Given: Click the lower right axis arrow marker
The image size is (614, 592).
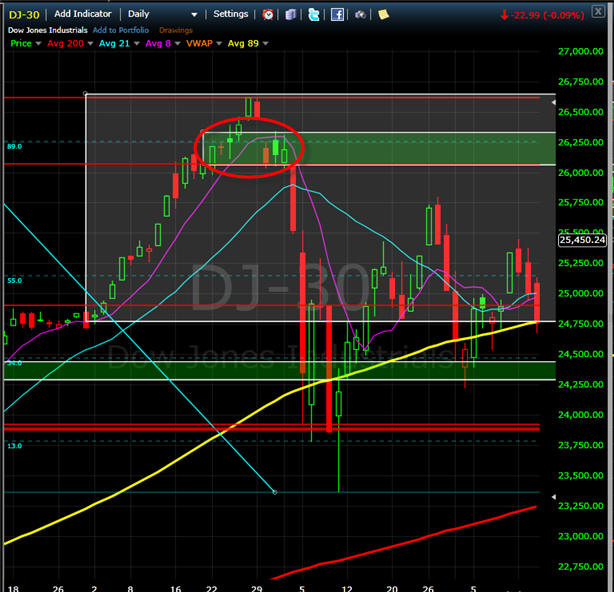Looking at the screenshot, I should (x=553, y=497).
